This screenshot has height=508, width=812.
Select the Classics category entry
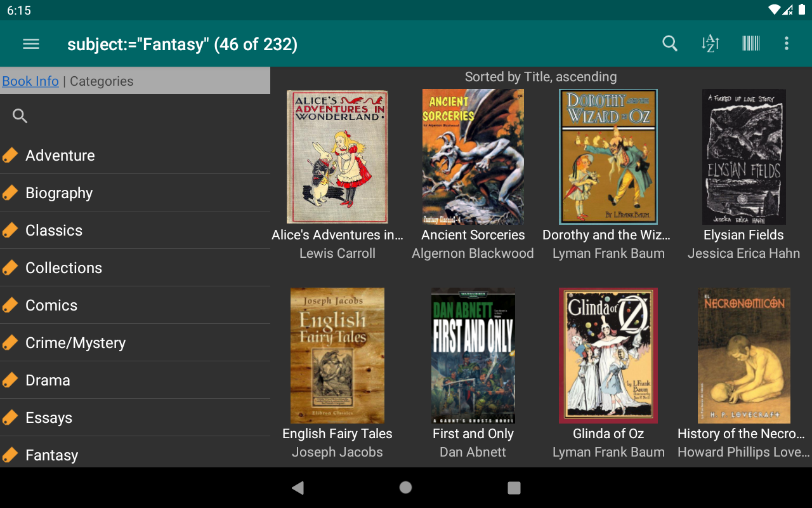click(x=54, y=230)
